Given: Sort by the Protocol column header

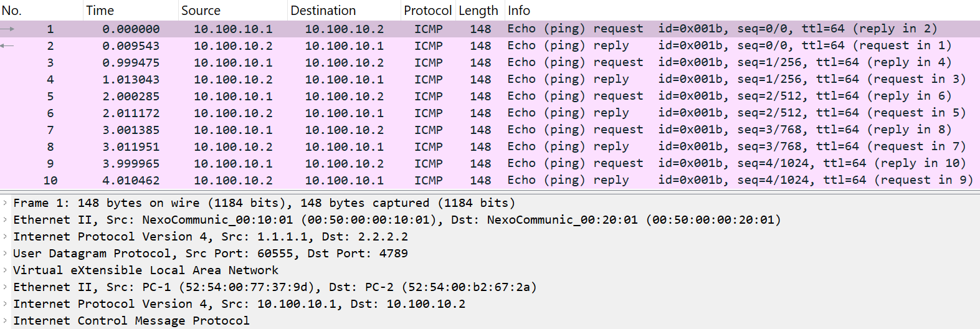Looking at the screenshot, I should point(427,11).
